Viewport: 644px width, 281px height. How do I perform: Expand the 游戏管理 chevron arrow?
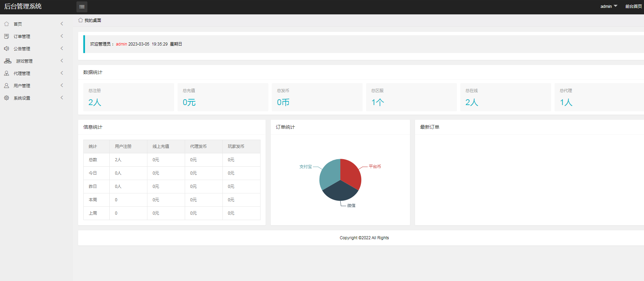[x=62, y=61]
